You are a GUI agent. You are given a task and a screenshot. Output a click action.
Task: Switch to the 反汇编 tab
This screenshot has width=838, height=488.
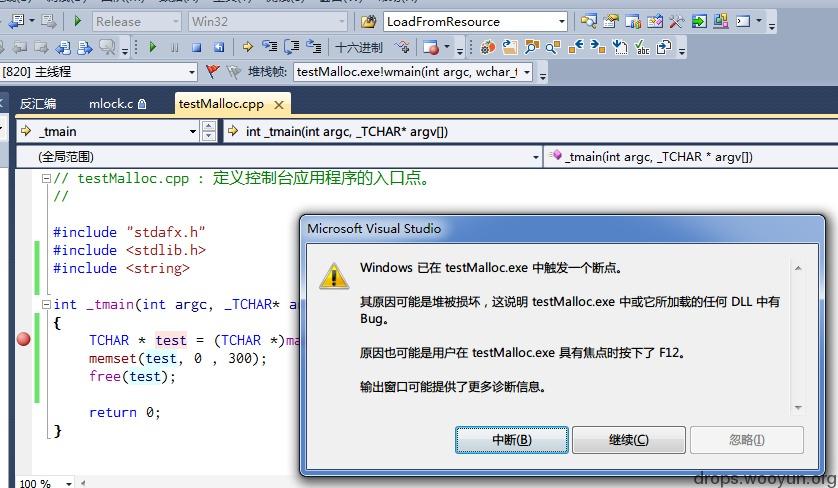pyautogui.click(x=38, y=104)
